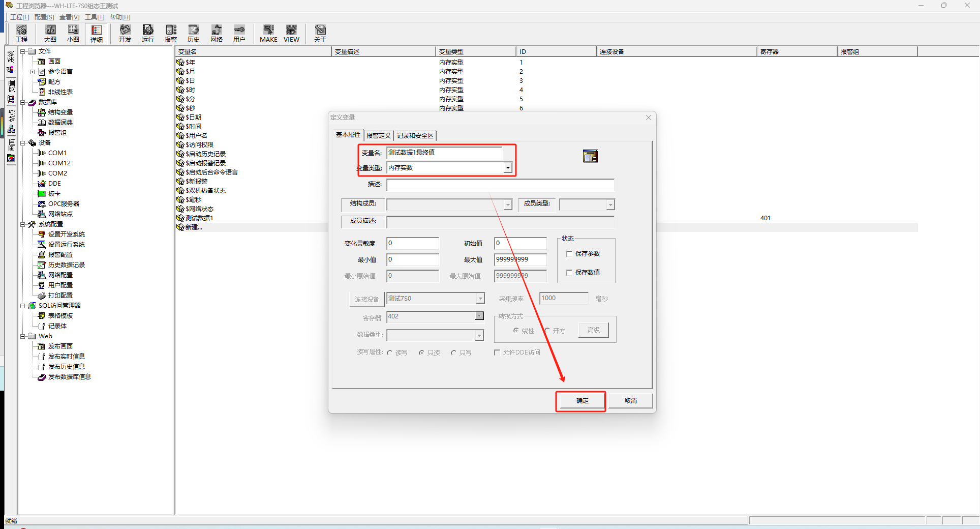
Task: Click the 开发 development toolbar icon
Action: tap(125, 34)
